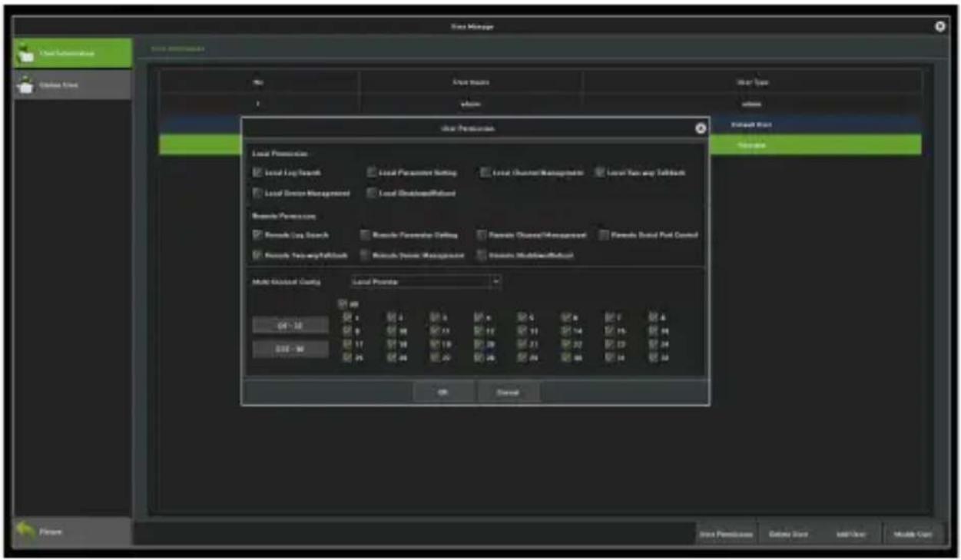Close the User Manage window

(x=940, y=26)
